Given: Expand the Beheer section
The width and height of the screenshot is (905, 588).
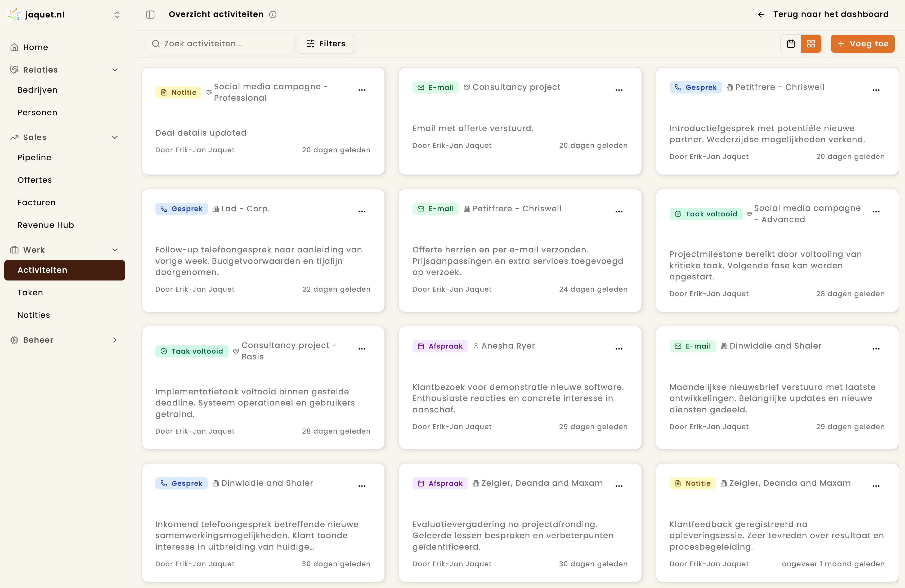Looking at the screenshot, I should 115,340.
